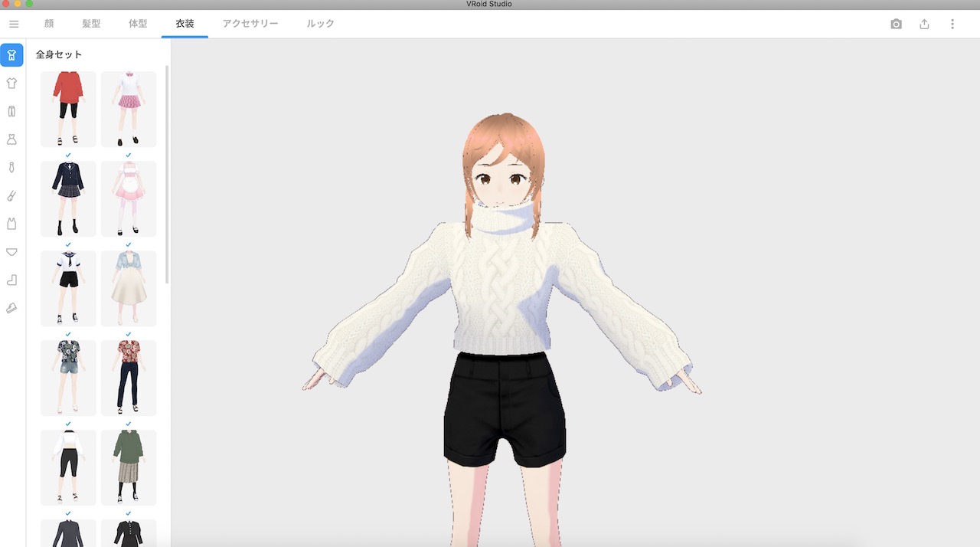
Task: Select the socks category icon
Action: point(11,280)
